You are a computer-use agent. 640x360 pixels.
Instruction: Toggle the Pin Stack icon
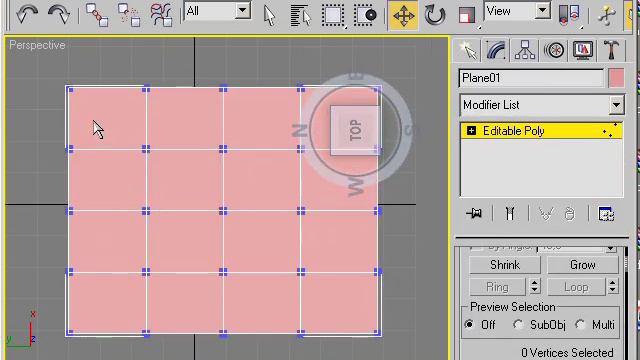coord(474,213)
